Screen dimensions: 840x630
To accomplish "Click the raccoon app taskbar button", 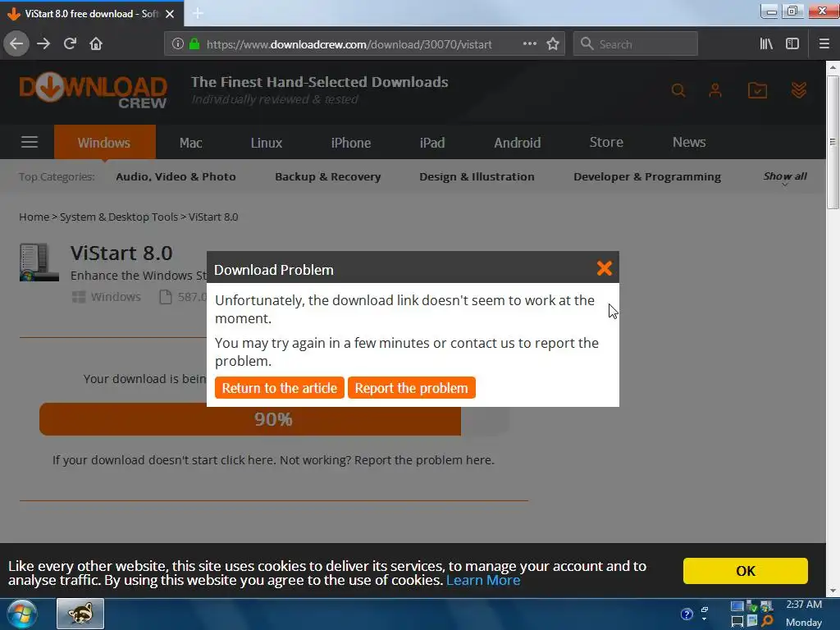I will [x=80, y=614].
